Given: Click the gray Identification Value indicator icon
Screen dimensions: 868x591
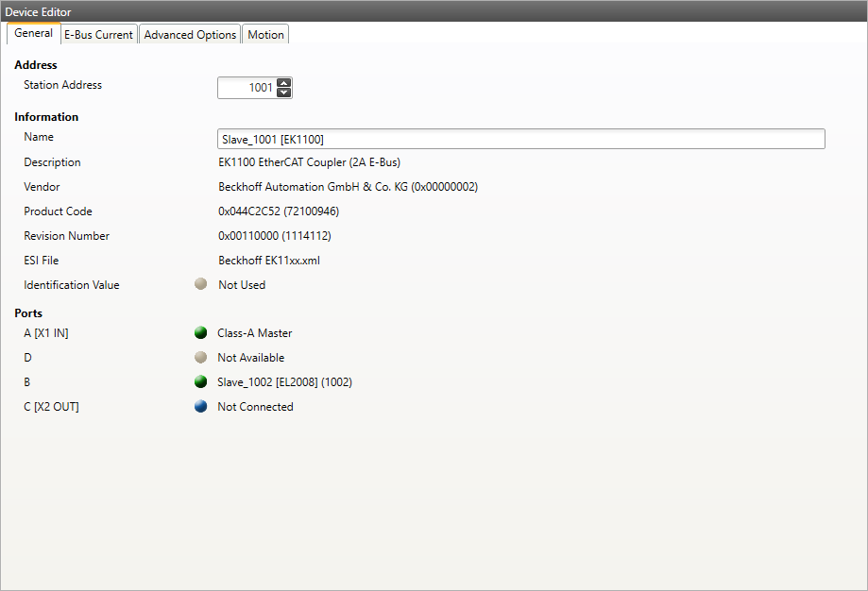Looking at the screenshot, I should [200, 284].
